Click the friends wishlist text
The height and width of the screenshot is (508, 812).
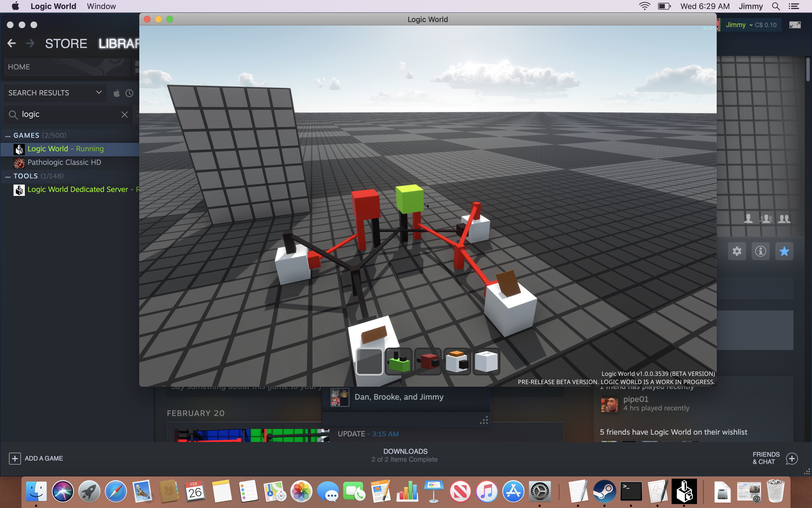(673, 432)
